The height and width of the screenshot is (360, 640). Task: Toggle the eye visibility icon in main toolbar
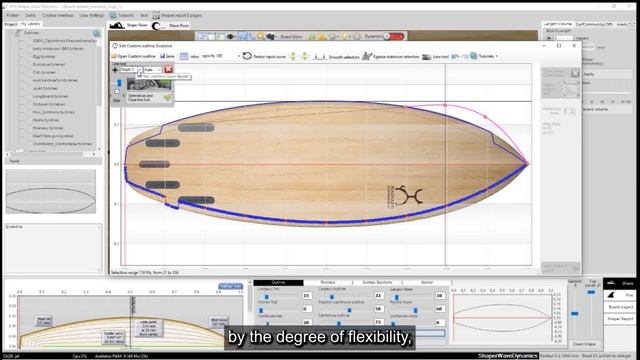[x=230, y=36]
